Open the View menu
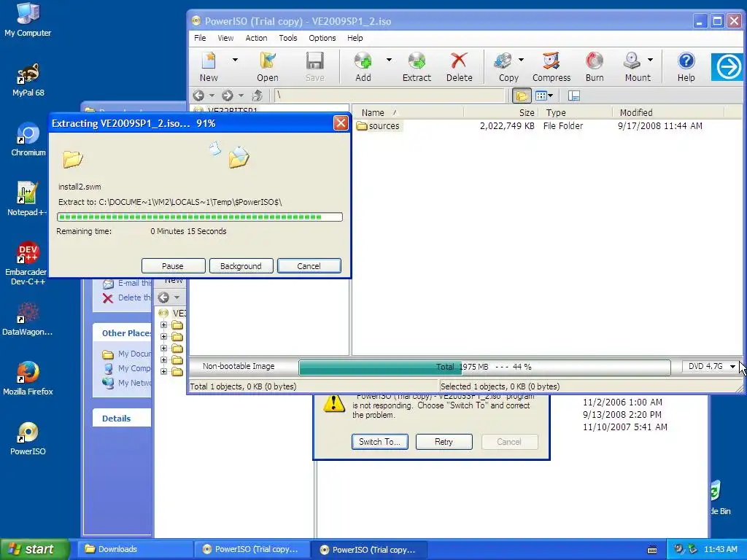Viewport: 747px width, 560px height. (x=225, y=38)
